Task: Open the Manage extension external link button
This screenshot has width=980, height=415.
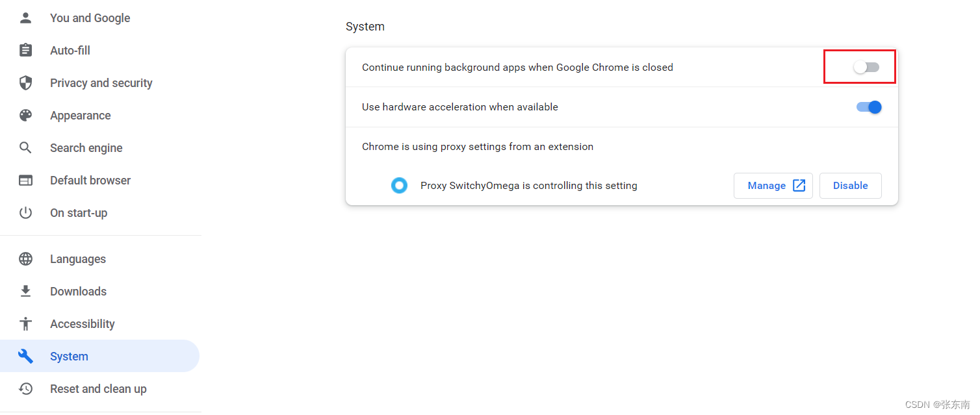Action: point(773,186)
